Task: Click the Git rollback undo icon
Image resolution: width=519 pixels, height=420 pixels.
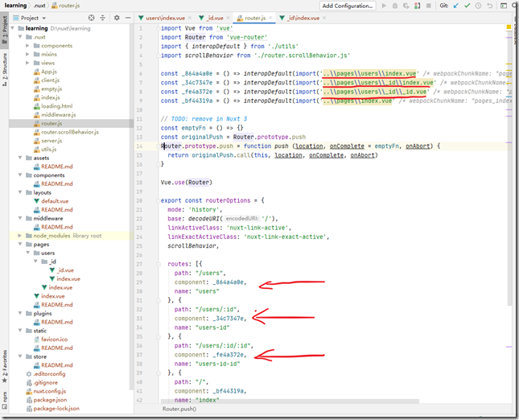Action: pyautogui.click(x=489, y=6)
